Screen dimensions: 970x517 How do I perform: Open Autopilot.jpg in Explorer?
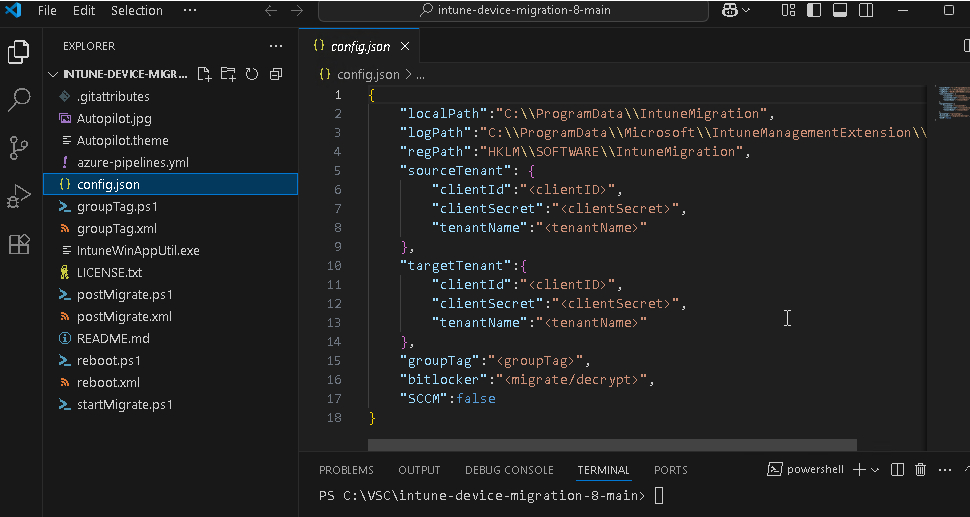tap(114, 119)
